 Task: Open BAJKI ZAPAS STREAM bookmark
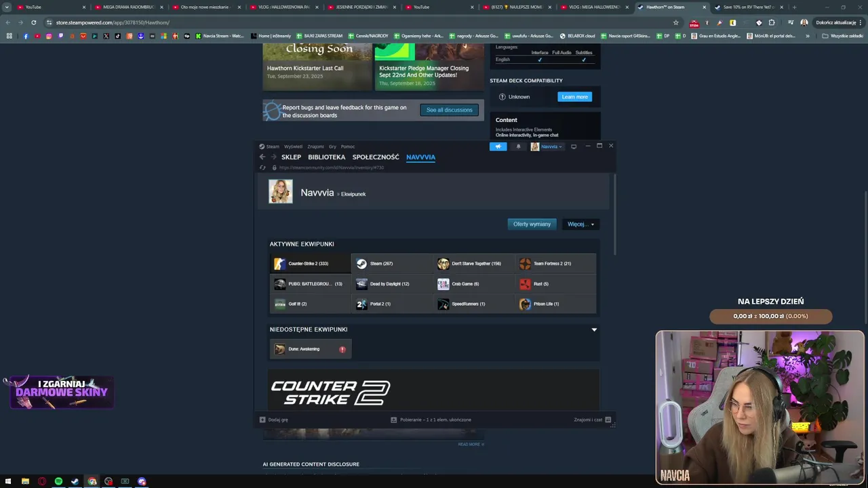tap(319, 36)
